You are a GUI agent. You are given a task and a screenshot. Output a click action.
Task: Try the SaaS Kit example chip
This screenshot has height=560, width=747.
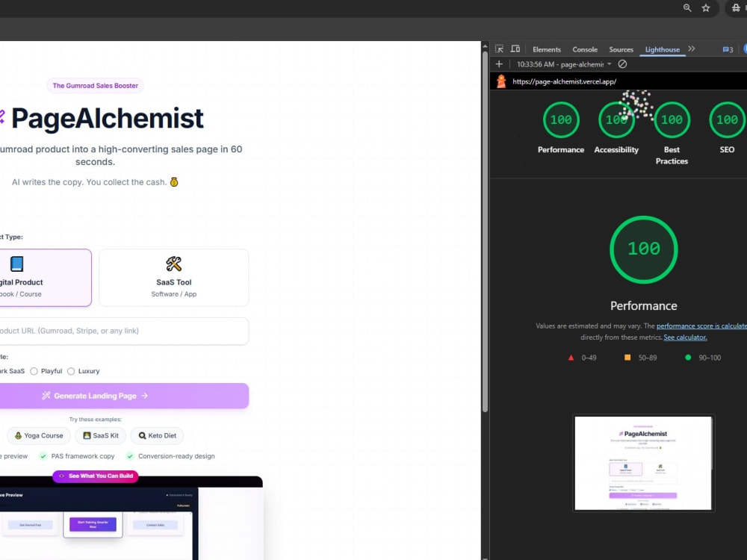point(101,435)
